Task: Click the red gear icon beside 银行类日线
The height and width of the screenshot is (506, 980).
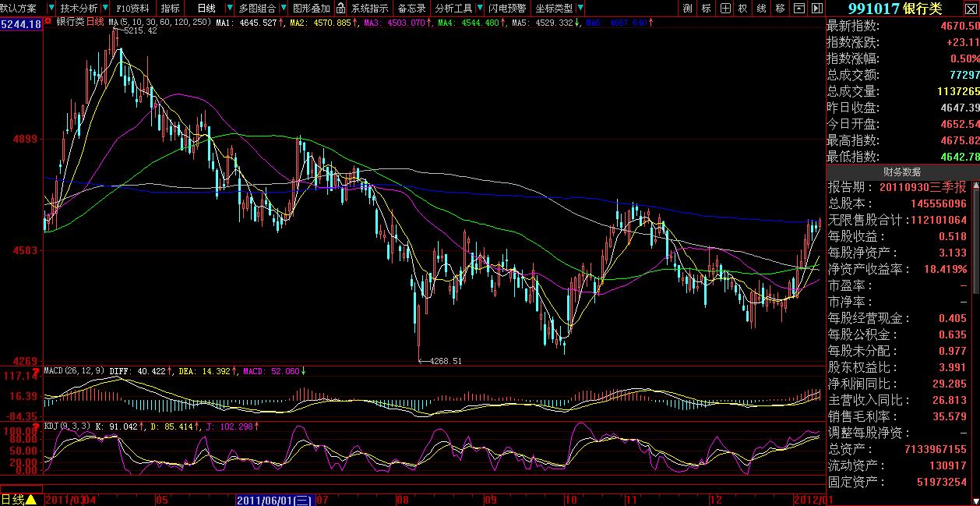Action: (49, 22)
